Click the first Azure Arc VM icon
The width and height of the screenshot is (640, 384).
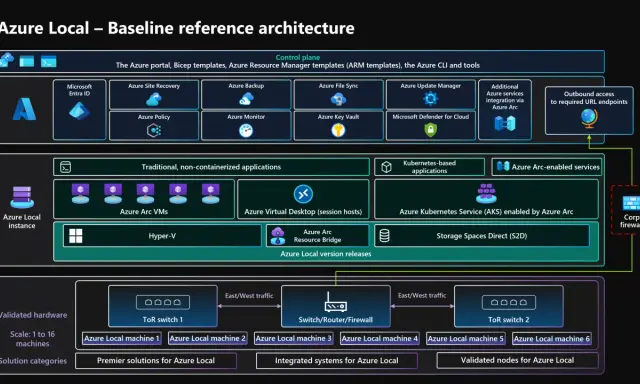tap(80, 193)
